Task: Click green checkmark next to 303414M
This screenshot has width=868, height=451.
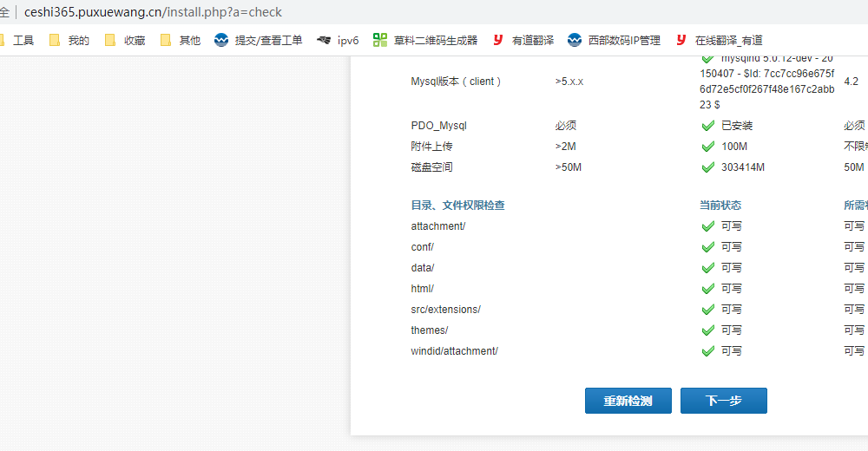Action: (x=708, y=167)
